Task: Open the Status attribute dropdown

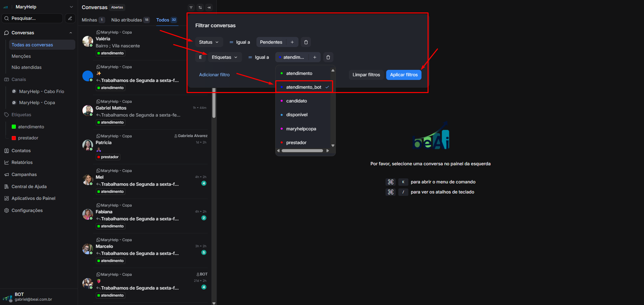Action: [208, 42]
